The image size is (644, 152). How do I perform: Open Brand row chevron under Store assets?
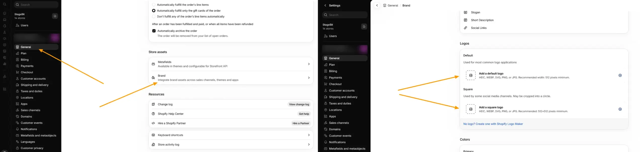tap(309, 78)
